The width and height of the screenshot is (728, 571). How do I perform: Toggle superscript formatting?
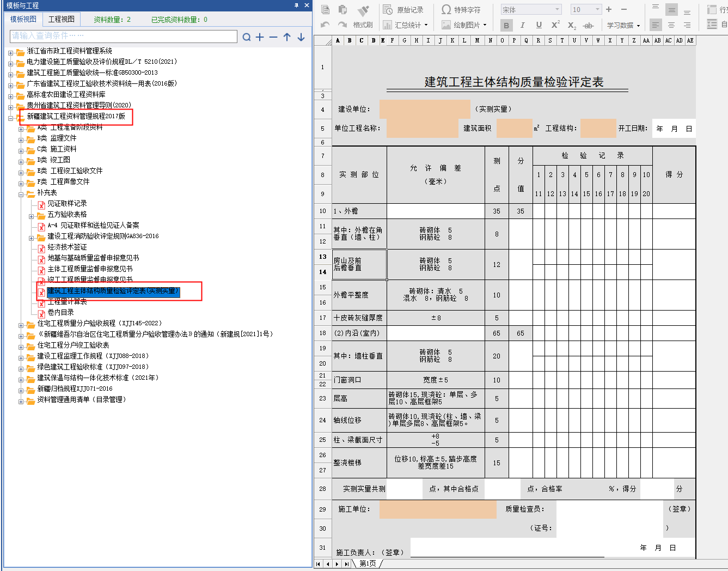tap(555, 25)
